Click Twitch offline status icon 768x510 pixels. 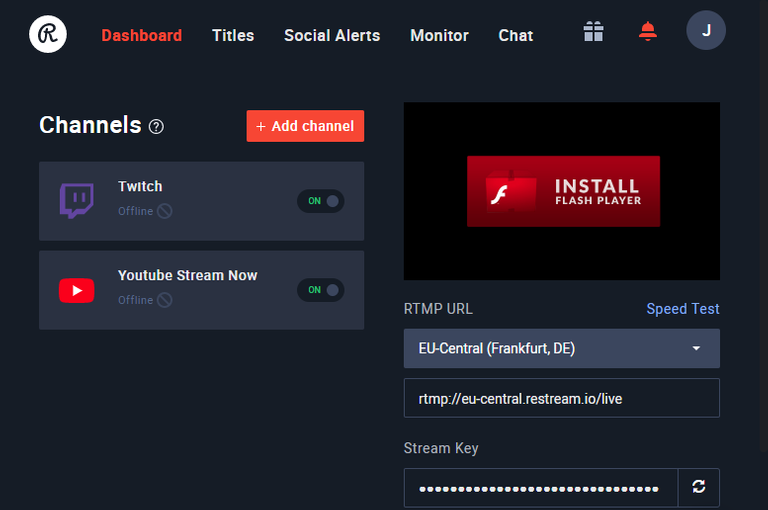point(165,211)
